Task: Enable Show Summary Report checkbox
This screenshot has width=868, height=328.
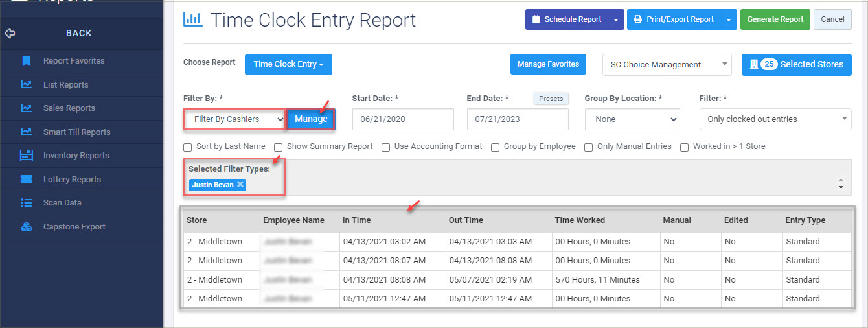Action: 278,147
